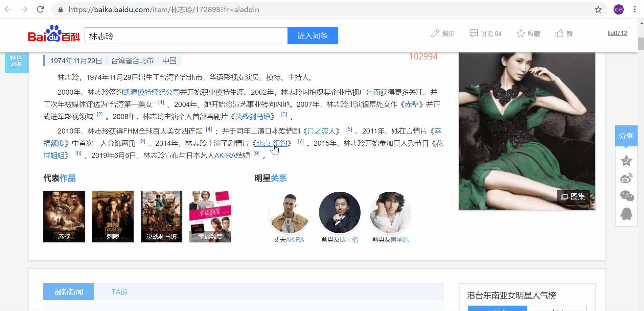
Task: Click the 编辑 pencil icon
Action: pyautogui.click(x=436, y=33)
